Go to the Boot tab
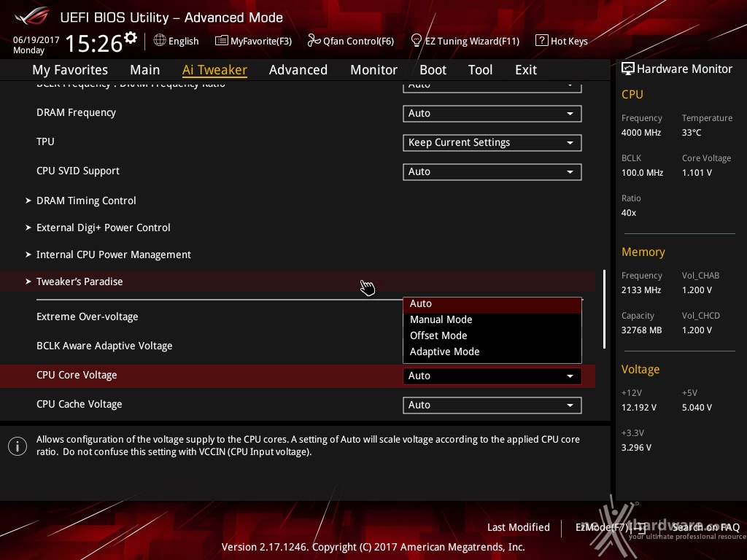The height and width of the screenshot is (560, 747). [433, 70]
